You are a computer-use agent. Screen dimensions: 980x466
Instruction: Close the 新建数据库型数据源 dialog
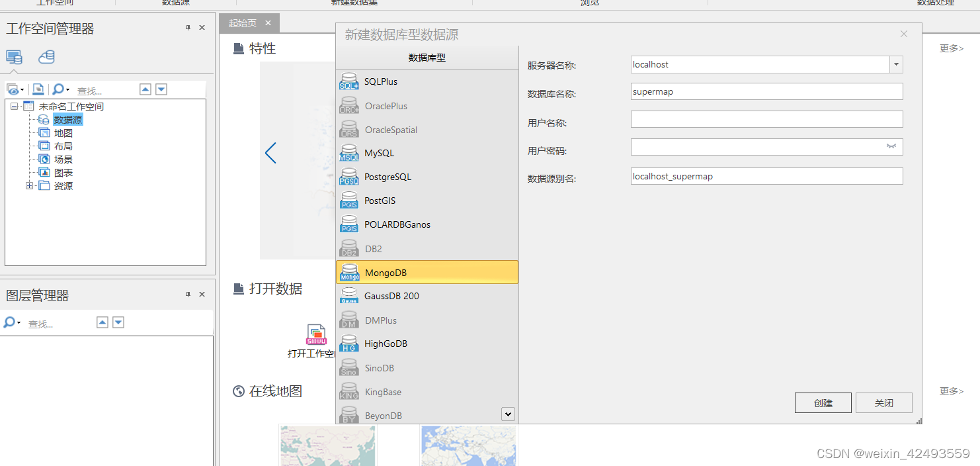coord(904,34)
